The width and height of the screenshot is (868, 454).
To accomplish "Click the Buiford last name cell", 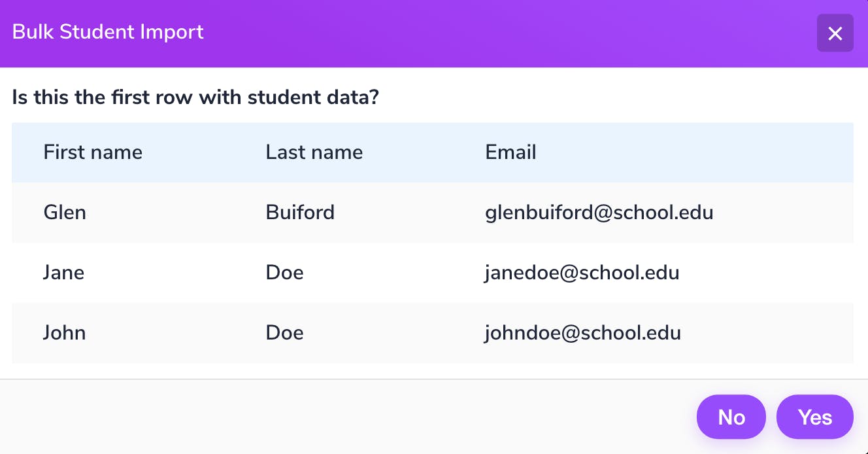I will [300, 213].
